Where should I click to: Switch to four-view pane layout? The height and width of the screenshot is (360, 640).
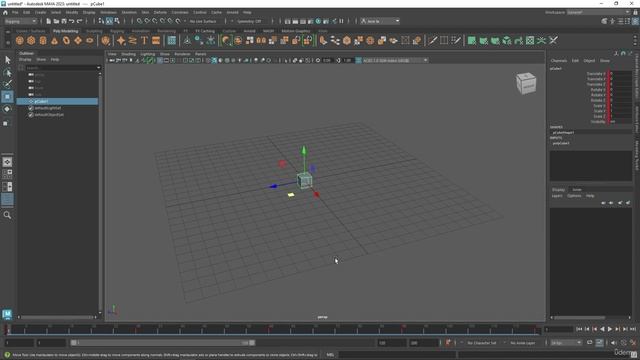[7, 174]
